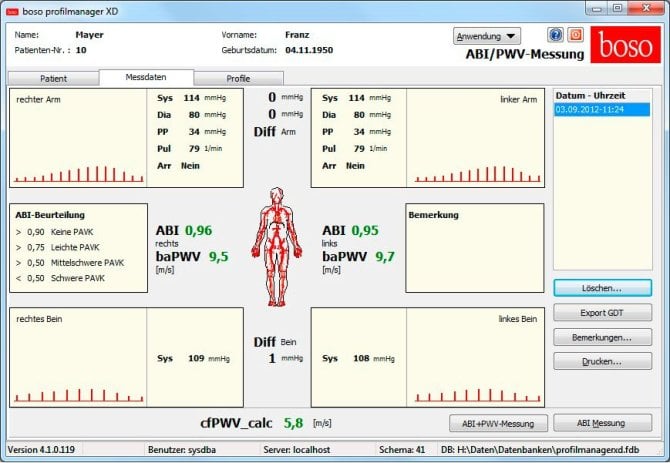Switch to the Patient tab
Image resolution: width=670 pixels, height=463 pixels.
point(53,77)
